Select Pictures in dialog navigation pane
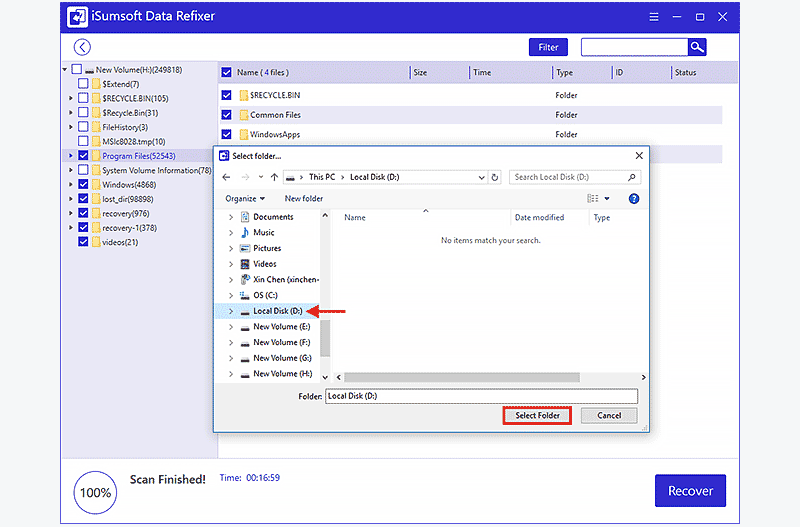 click(267, 248)
